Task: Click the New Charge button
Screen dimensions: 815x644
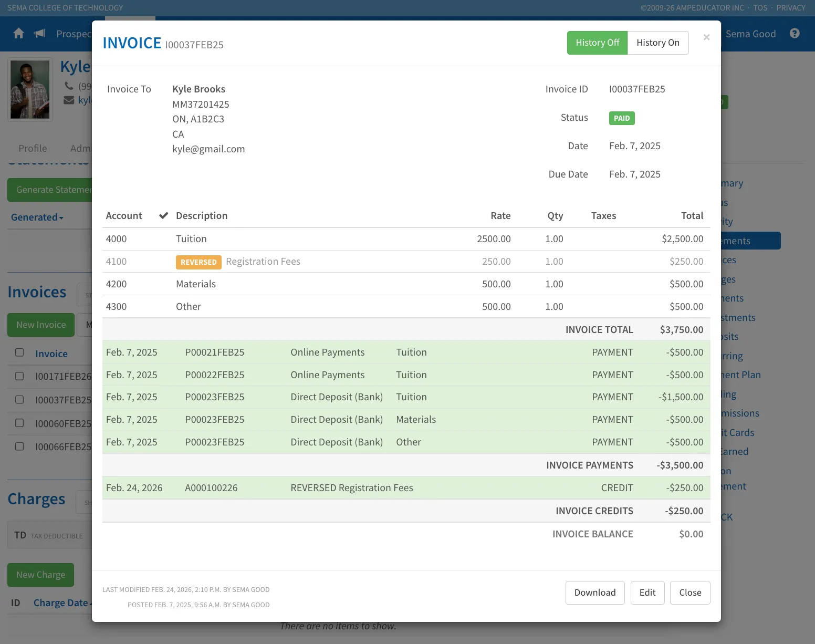Action: 40,575
